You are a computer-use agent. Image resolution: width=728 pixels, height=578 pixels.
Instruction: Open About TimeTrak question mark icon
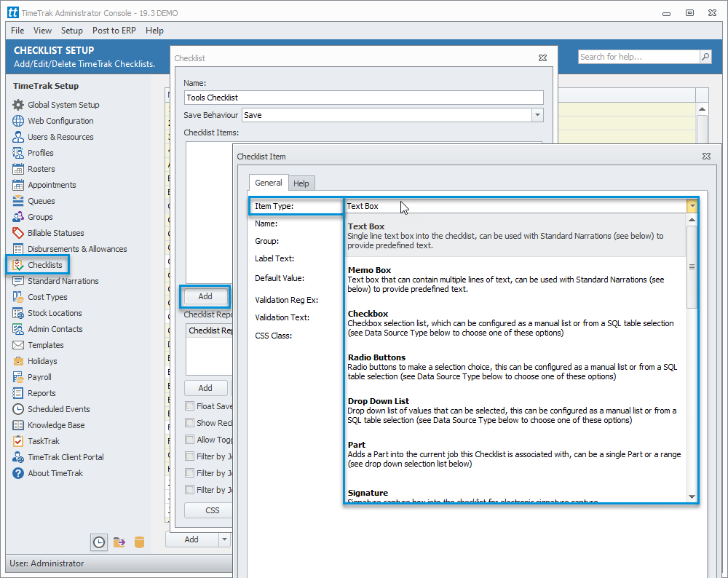18,473
